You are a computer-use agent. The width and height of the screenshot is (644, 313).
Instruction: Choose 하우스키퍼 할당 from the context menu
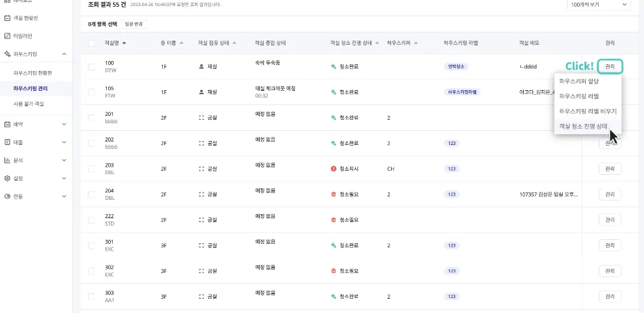coord(576,81)
